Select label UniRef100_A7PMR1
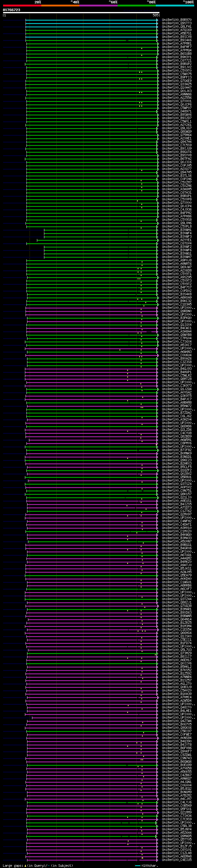The image size is (197, 868). coord(176,44)
